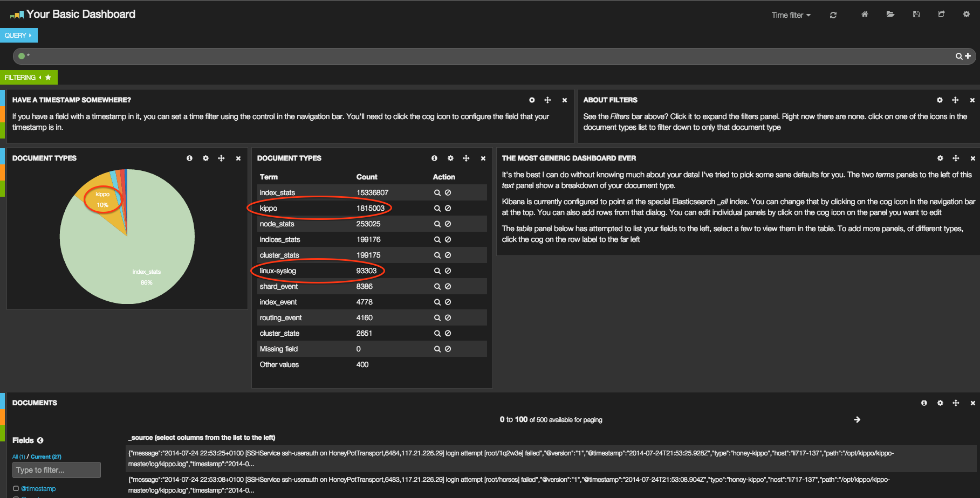Collapse the QUERY section
980x498 pixels.
[x=18, y=36]
